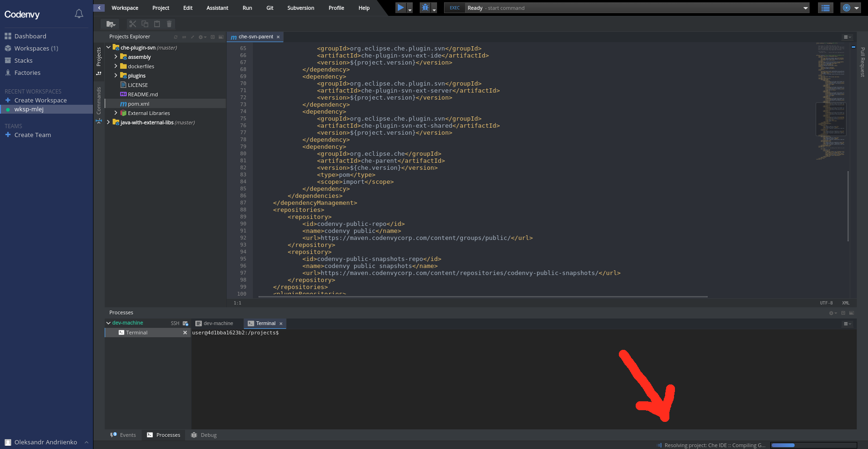Open the Subversion menu

pyautogui.click(x=301, y=8)
